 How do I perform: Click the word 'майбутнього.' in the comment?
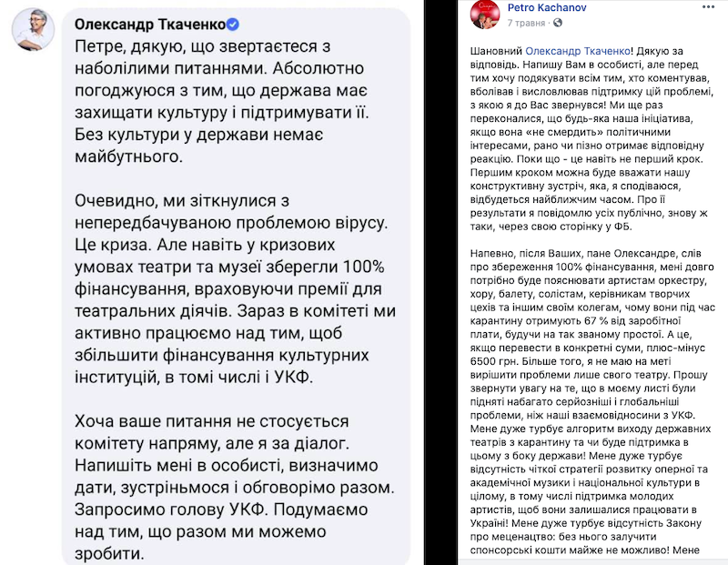(x=128, y=156)
